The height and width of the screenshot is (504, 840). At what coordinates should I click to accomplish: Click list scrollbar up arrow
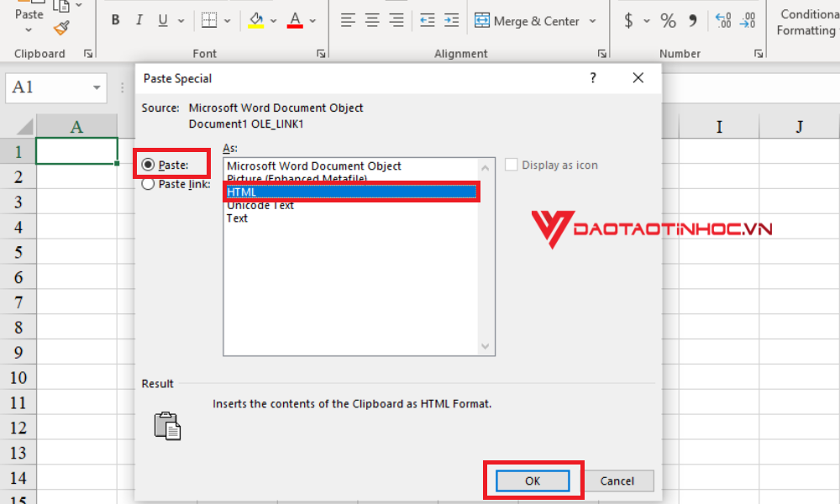[x=486, y=168]
